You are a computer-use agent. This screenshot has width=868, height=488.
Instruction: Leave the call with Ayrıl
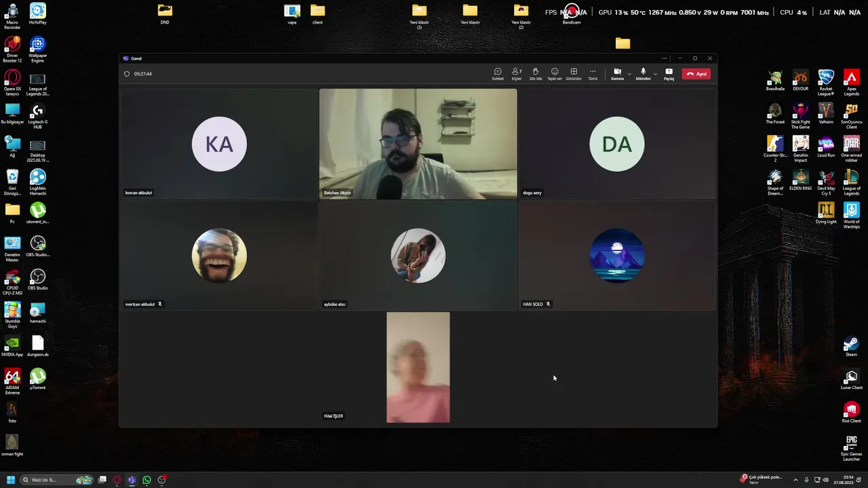coord(696,74)
